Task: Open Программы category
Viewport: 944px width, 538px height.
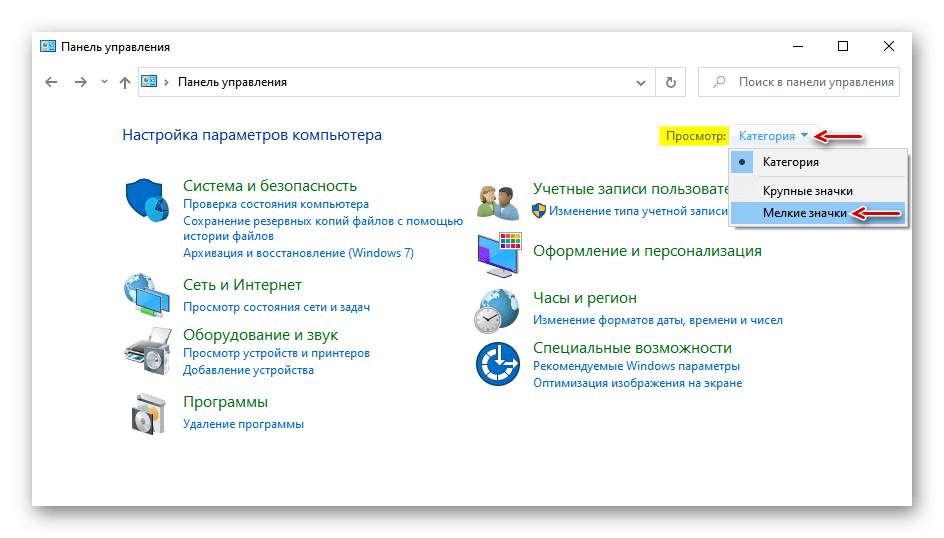Action: (225, 402)
